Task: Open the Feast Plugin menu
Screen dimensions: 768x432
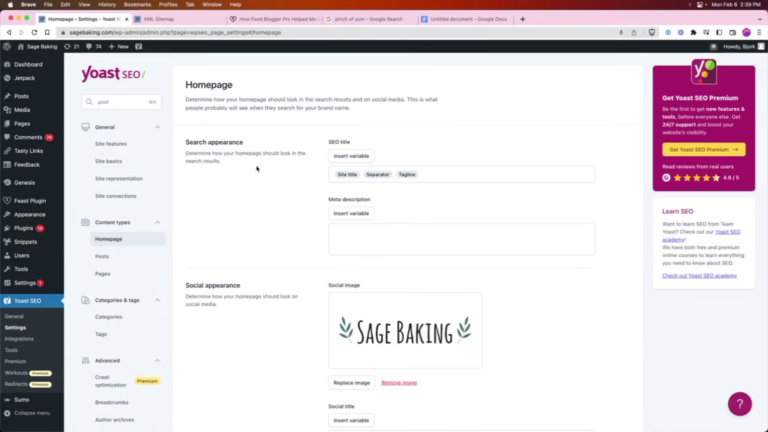Action: tap(29, 201)
